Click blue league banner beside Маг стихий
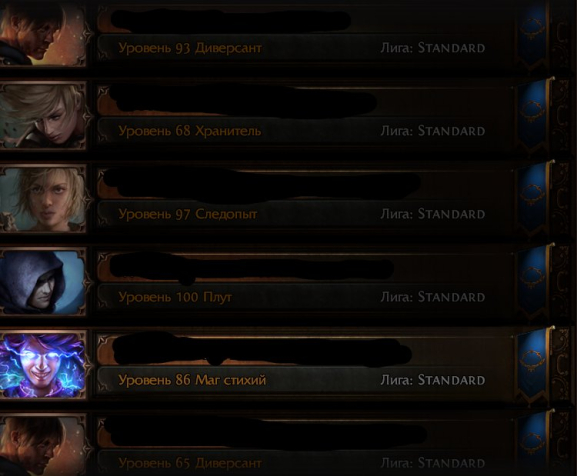The height and width of the screenshot is (476, 577). point(532,364)
